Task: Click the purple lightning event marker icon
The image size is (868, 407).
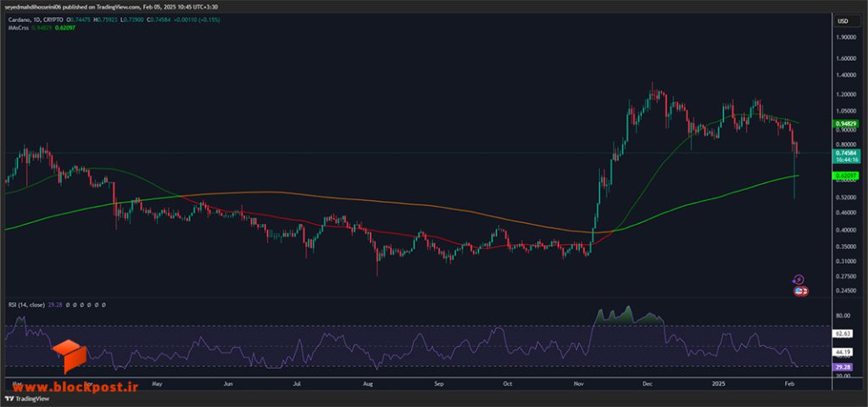Action: pyautogui.click(x=798, y=280)
